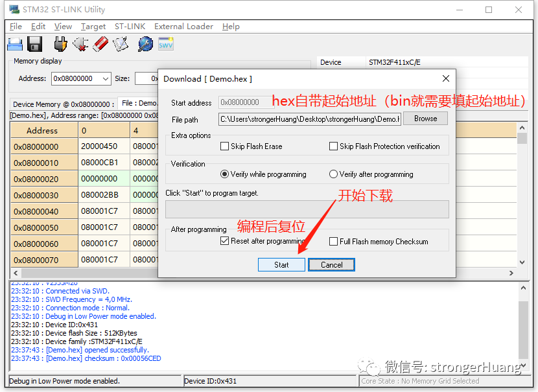Close the Download dialog

click(x=446, y=78)
